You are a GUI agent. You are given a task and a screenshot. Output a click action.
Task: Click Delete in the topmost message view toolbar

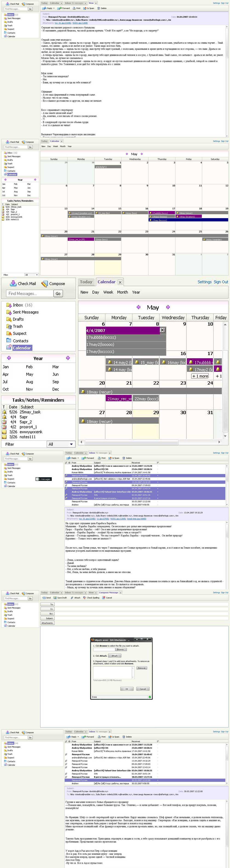coord(102,8)
